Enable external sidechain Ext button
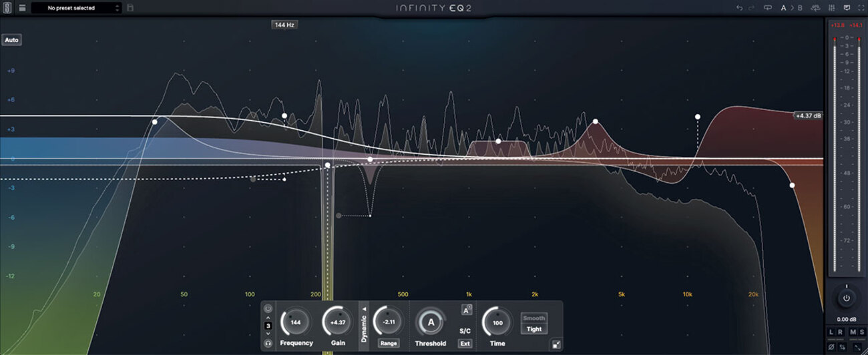Image resolution: width=868 pixels, height=355 pixels. 465,344
